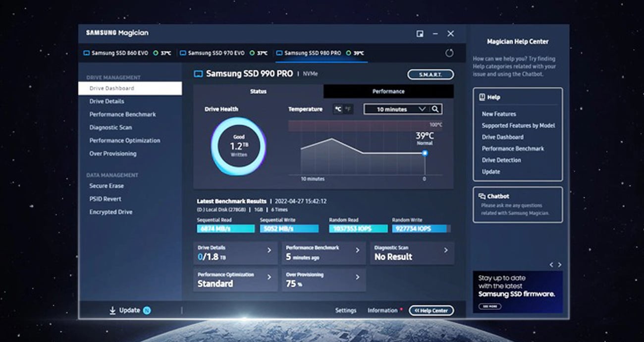Screen dimensions: 644x342
Task: Click the drive icon before Samsung SSD 990 PRO
Action: point(198,74)
